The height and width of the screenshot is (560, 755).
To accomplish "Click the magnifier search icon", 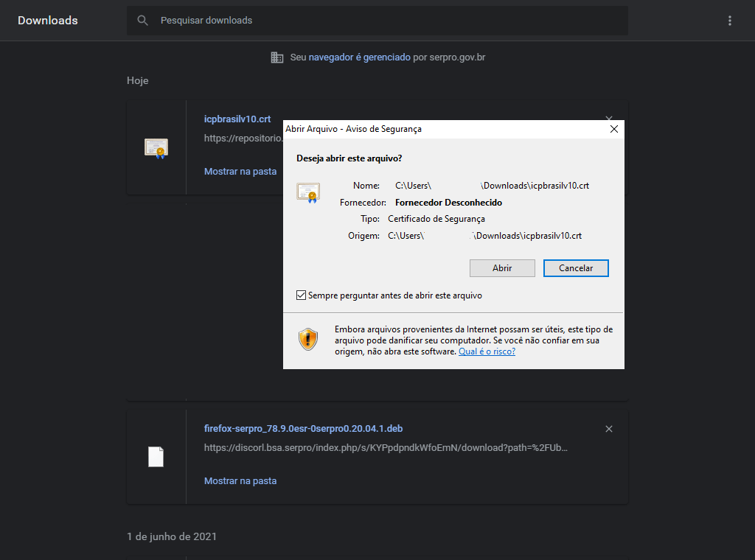I will coord(143,21).
